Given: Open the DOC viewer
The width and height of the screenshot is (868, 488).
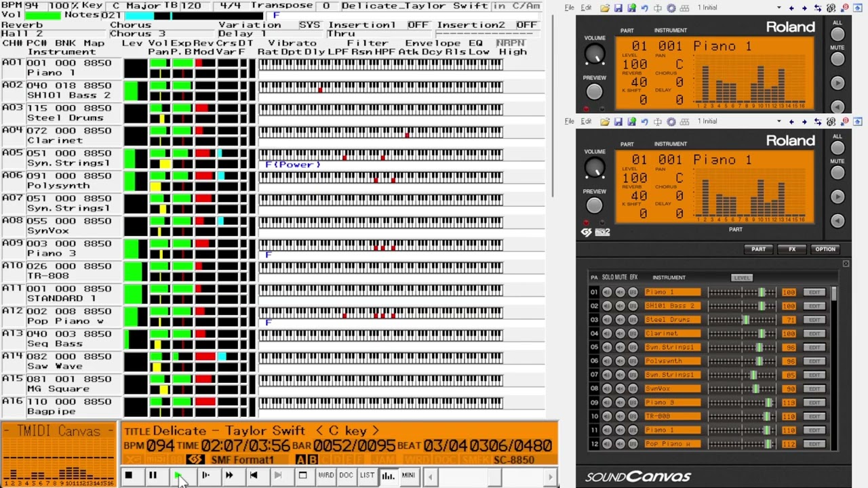Looking at the screenshot, I should tap(346, 476).
